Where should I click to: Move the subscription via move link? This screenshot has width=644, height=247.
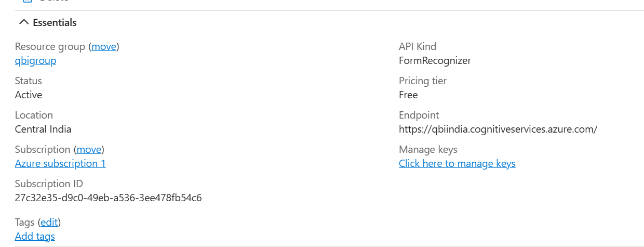pos(89,149)
